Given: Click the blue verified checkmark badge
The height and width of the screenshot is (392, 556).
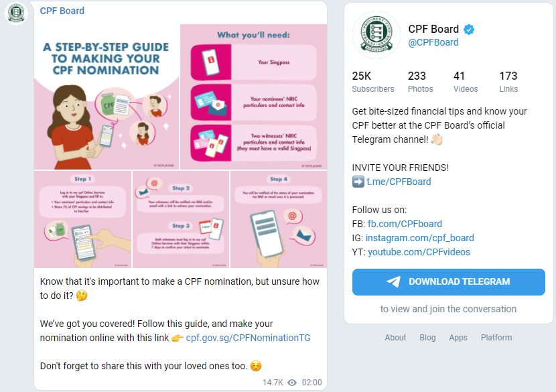Looking at the screenshot, I should tap(469, 29).
